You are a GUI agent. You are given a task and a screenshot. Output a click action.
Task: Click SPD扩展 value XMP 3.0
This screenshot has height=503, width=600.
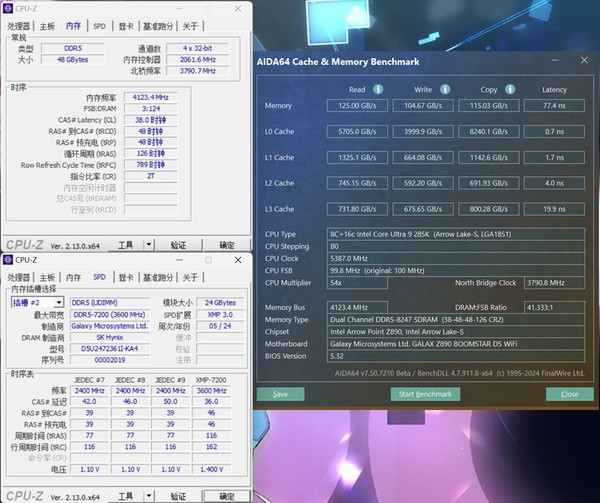coord(220,314)
